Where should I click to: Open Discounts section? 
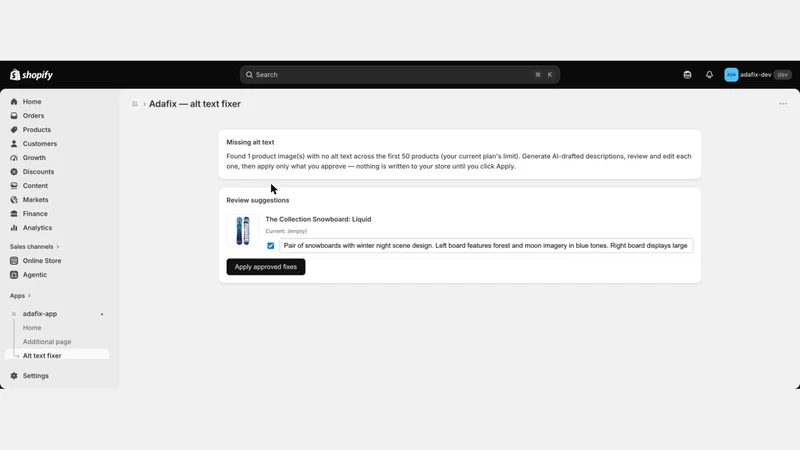pyautogui.click(x=38, y=172)
